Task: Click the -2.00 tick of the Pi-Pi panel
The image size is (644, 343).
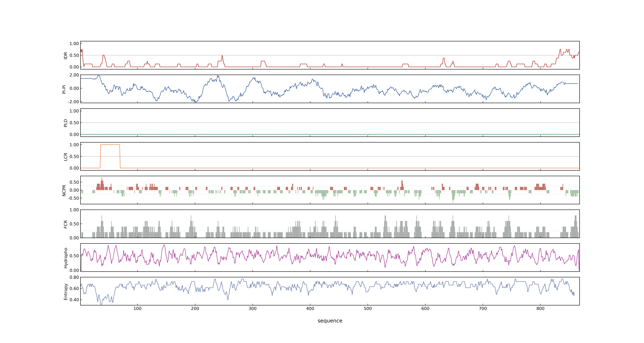Action: coord(73,102)
